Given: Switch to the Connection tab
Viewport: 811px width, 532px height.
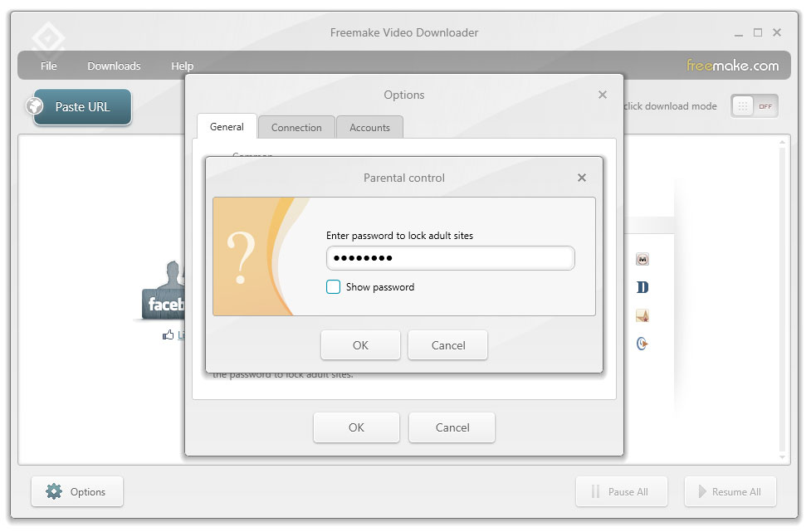Looking at the screenshot, I should [296, 127].
